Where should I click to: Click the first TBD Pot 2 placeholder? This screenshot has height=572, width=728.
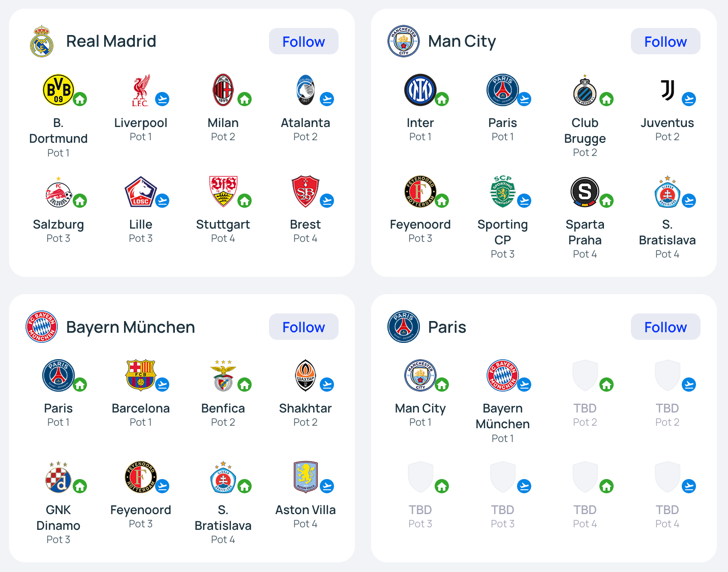click(x=585, y=375)
